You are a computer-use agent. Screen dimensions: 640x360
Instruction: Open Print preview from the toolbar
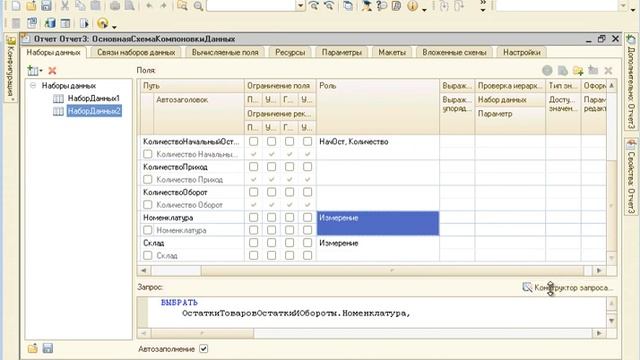(x=130, y=6)
